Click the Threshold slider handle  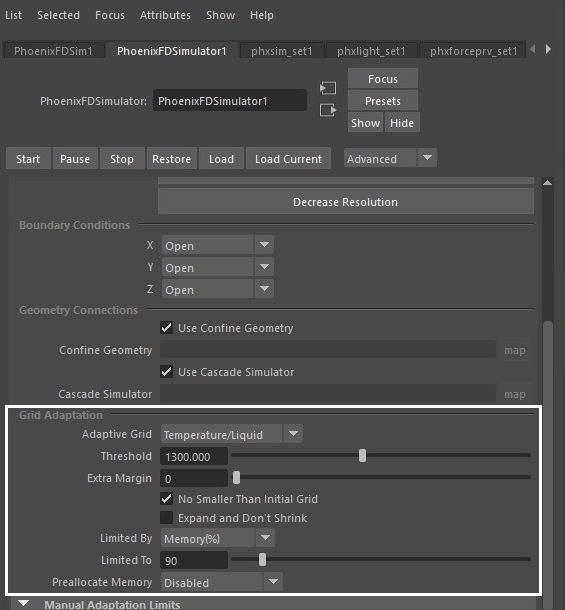pyautogui.click(x=362, y=456)
